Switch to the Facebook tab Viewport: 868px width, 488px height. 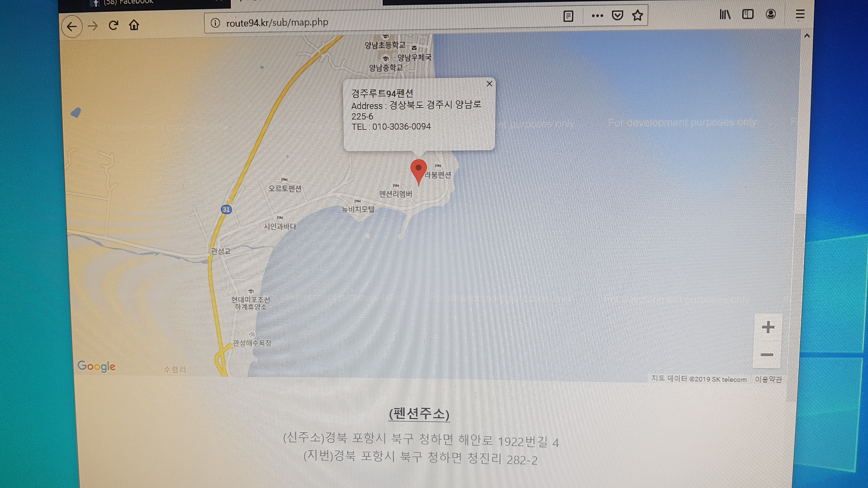coord(128,3)
